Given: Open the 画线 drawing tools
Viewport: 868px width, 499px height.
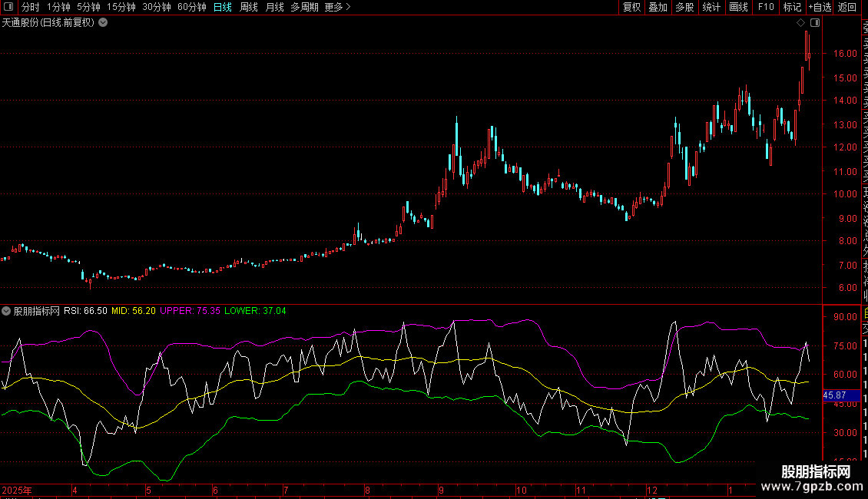Looking at the screenshot, I should [738, 7].
